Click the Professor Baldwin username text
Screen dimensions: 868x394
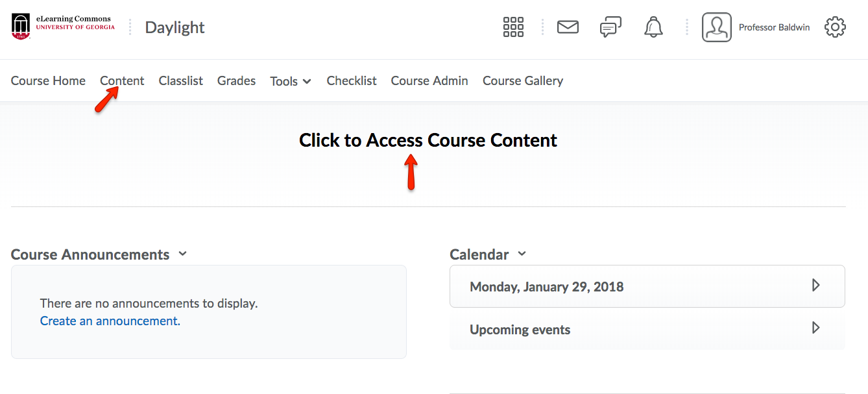pyautogui.click(x=774, y=27)
